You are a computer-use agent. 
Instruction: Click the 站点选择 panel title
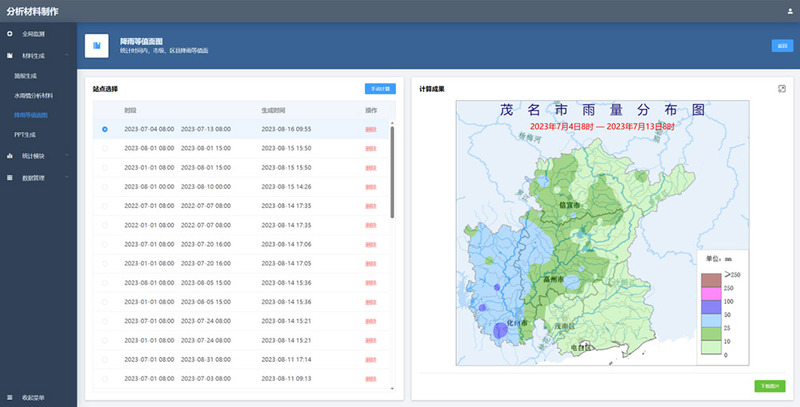pyautogui.click(x=105, y=89)
